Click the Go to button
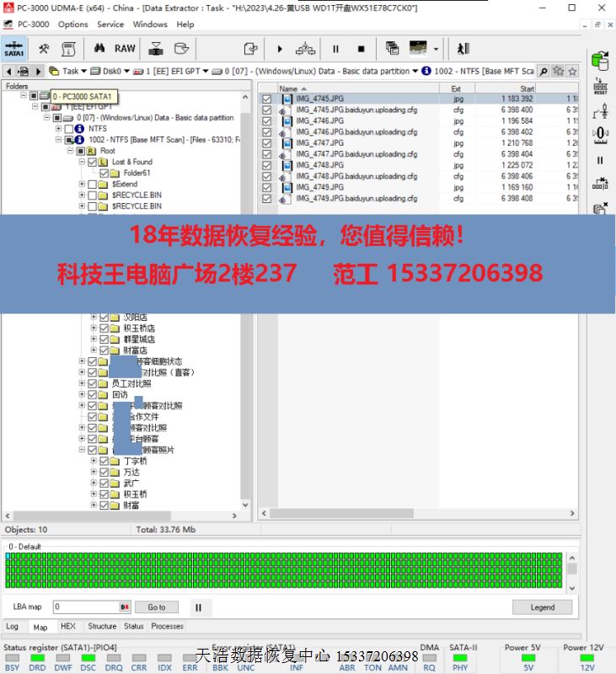 pos(157,607)
